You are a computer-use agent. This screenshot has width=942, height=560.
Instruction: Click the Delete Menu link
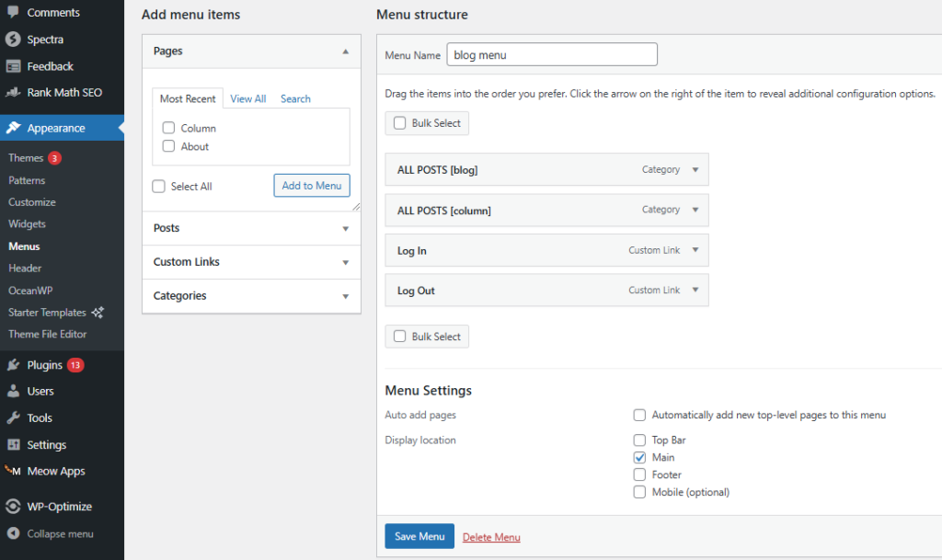click(491, 538)
